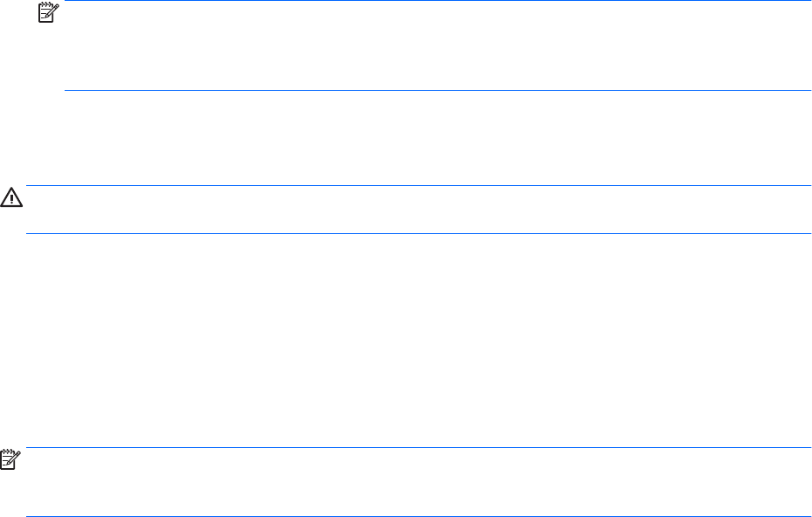Click the blue line below the top note
The image size is (812, 517).
pos(437,90)
